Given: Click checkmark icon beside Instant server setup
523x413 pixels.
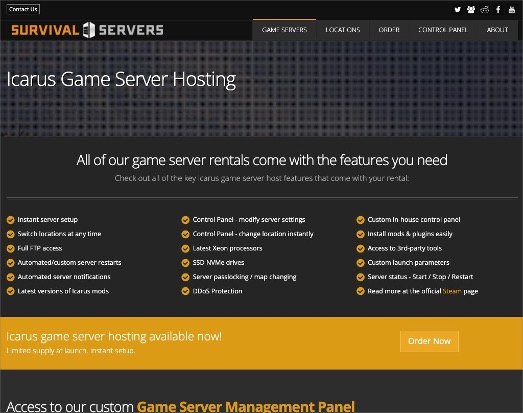Looking at the screenshot, I should tap(11, 220).
